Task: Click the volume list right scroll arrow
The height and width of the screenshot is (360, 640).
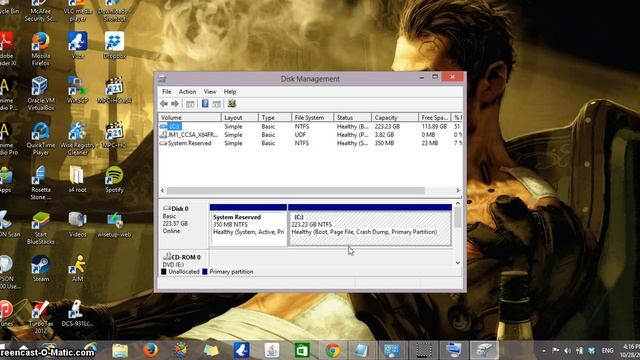Action: [x=458, y=191]
